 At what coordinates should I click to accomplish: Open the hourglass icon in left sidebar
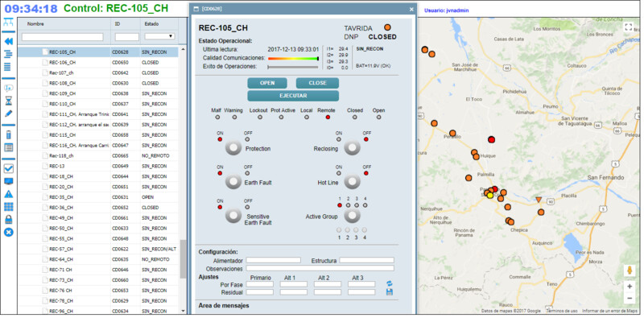pos(9,101)
